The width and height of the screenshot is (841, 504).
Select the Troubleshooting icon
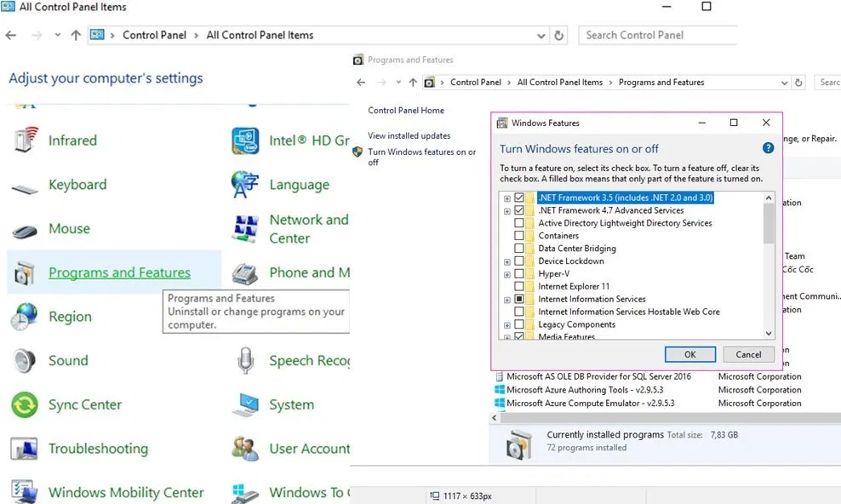(x=26, y=448)
